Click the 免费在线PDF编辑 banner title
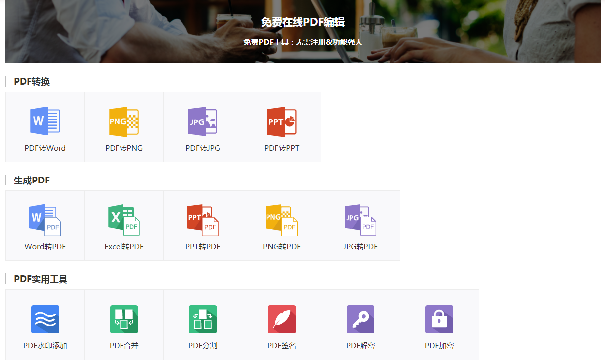 pyautogui.click(x=302, y=22)
